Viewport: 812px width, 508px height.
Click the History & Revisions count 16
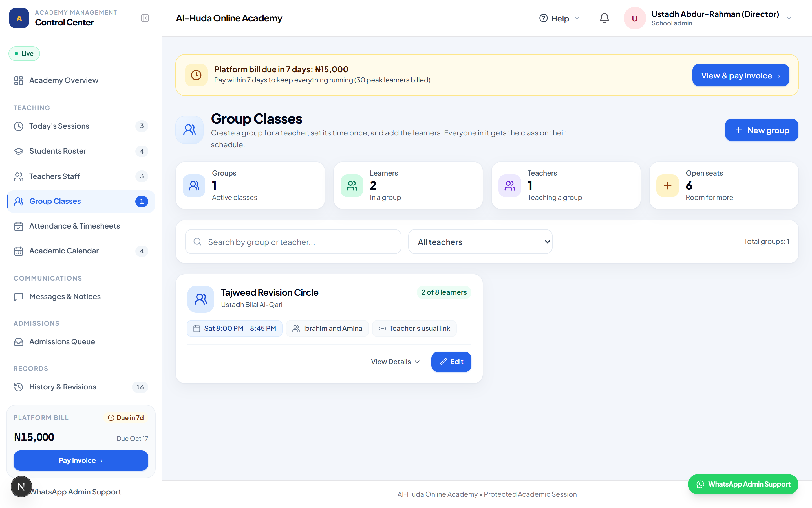pyautogui.click(x=140, y=387)
